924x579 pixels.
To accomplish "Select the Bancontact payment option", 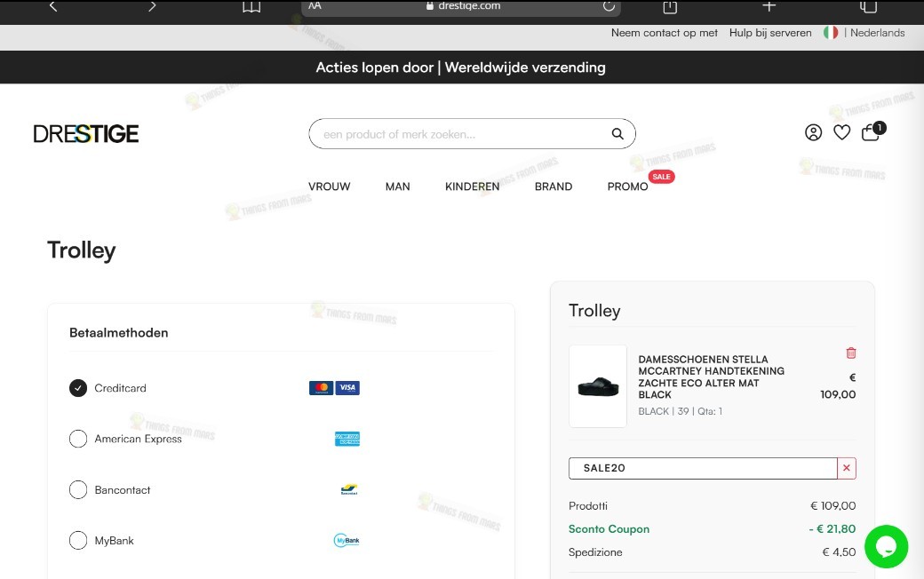I will 78,490.
